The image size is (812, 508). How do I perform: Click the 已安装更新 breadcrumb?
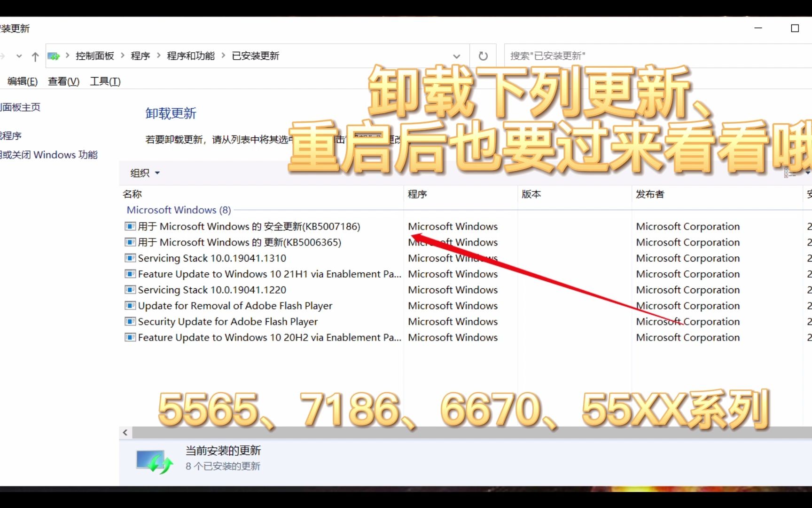(256, 56)
